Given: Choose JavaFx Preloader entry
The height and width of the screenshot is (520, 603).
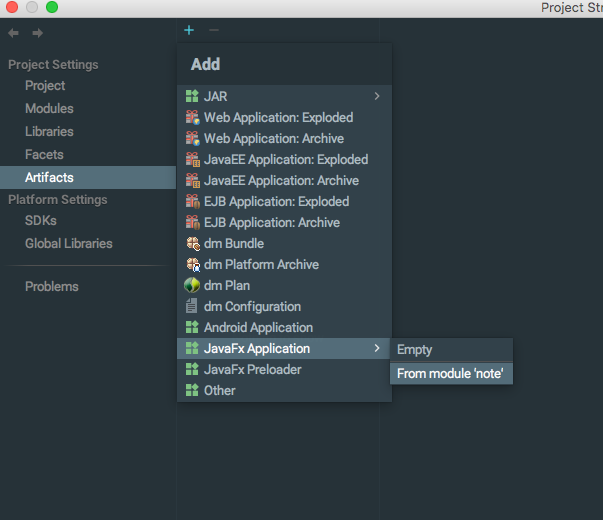Looking at the screenshot, I should 284,369.
